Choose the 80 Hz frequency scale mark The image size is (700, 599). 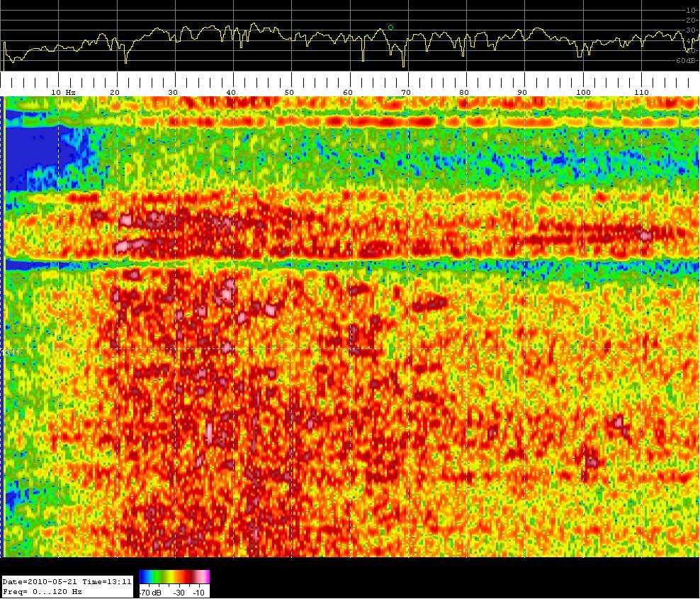(464, 92)
